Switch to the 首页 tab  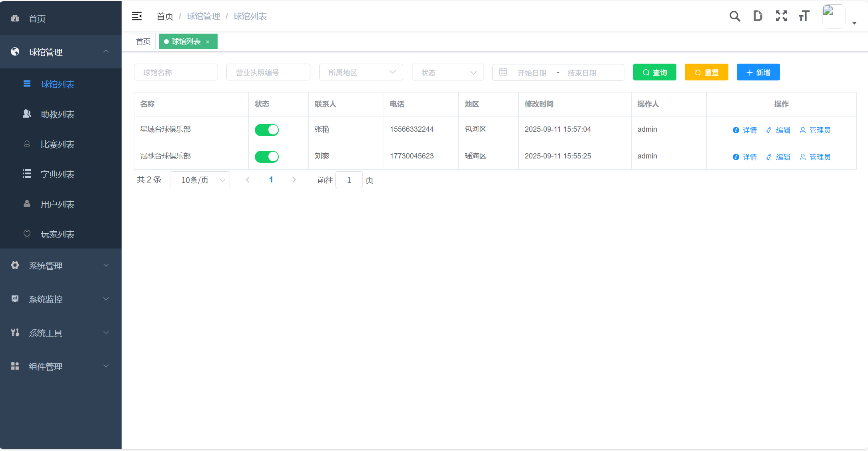pyautogui.click(x=143, y=42)
